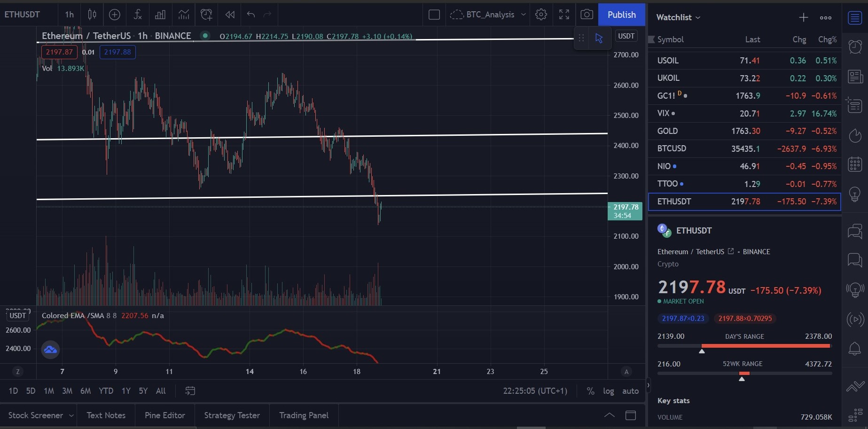Viewport: 868px width, 429px height.
Task: Click the external link icon beside Ethereum / TetherUS
Action: pyautogui.click(x=731, y=251)
